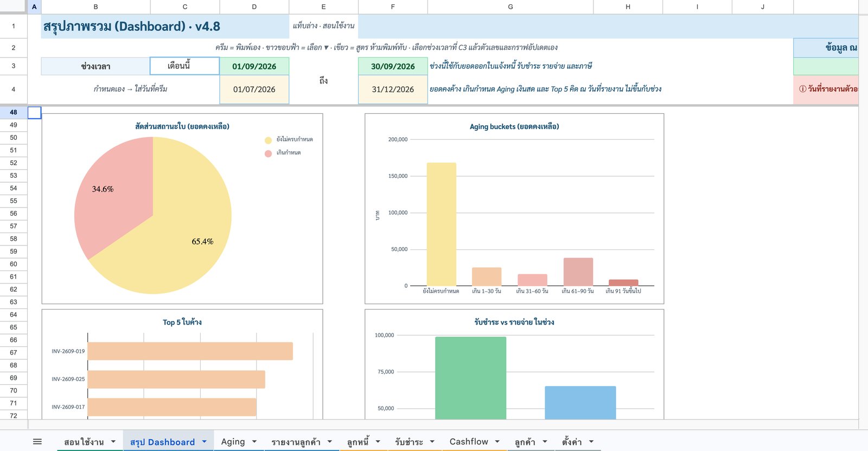868x451 pixels.
Task: Switch to the Aging sheet tab
Action: point(233,442)
